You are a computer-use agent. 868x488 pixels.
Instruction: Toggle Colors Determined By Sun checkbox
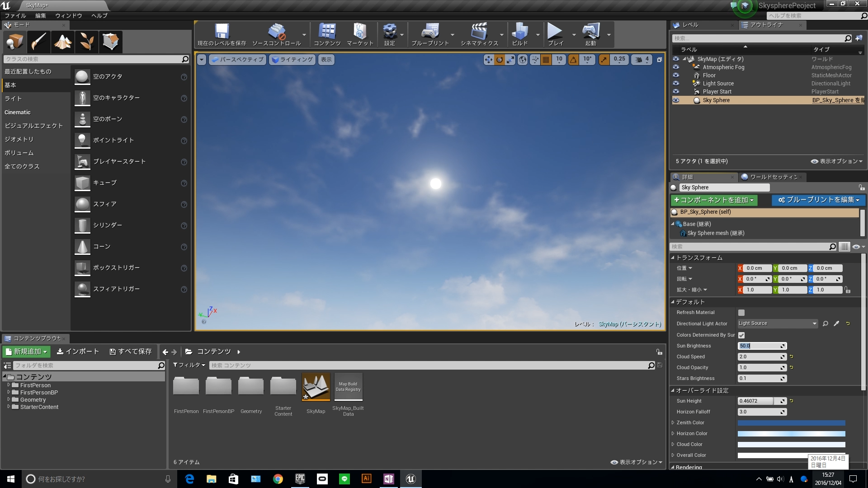click(x=741, y=334)
